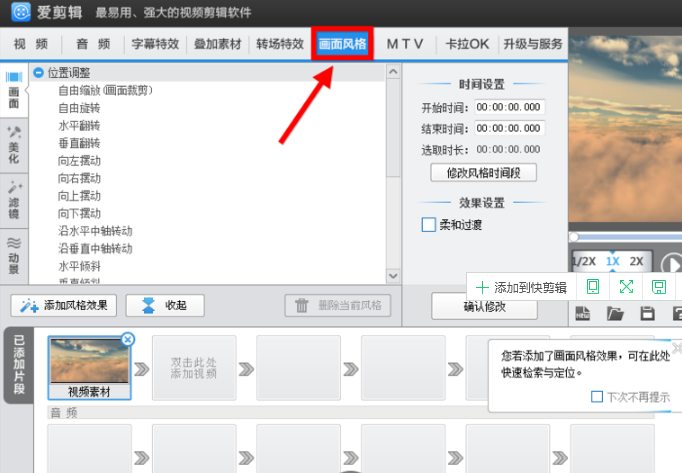Viewport: 682px width, 473px height.
Task: Check the 下次不再提示 checkbox
Action: 597,397
